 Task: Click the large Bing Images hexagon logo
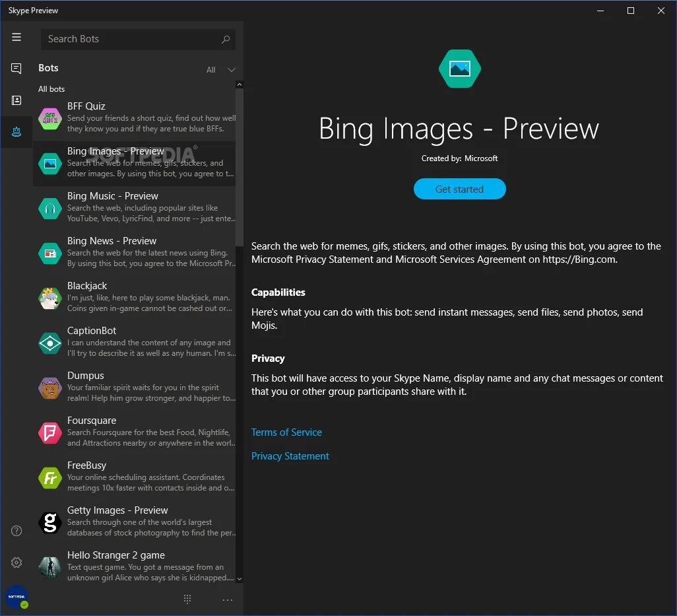(x=459, y=69)
